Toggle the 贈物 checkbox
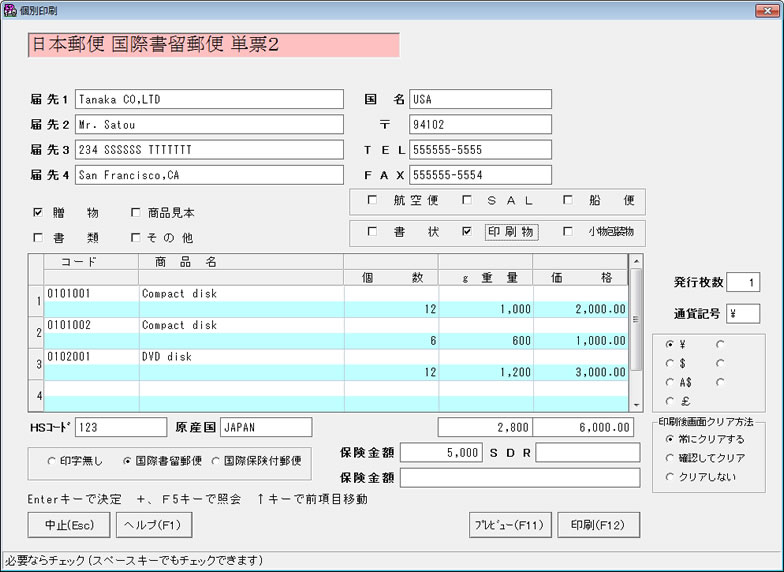The width and height of the screenshot is (784, 572). tap(38, 213)
